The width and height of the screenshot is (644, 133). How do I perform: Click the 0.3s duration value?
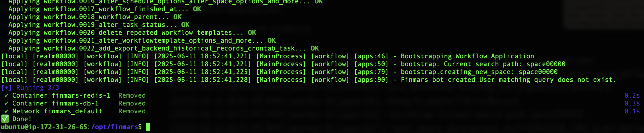(632, 103)
